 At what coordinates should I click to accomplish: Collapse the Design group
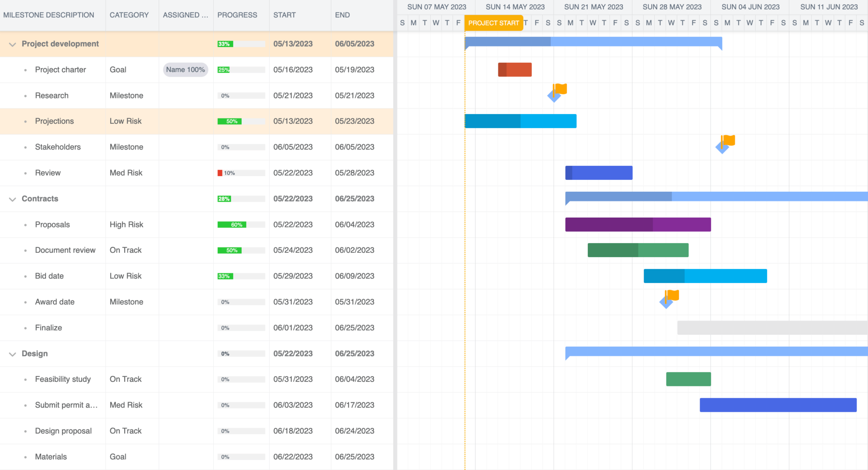click(x=12, y=354)
